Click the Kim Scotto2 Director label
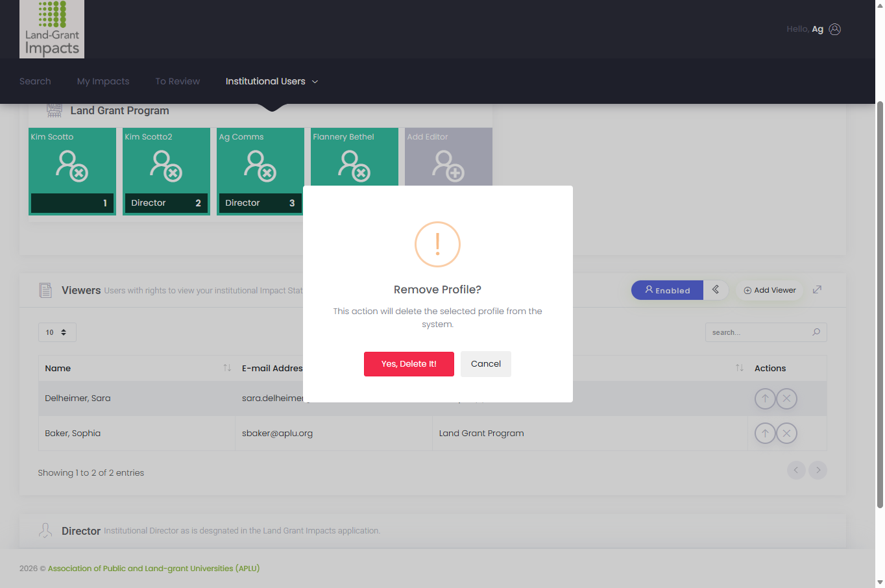Image resolution: width=885 pixels, height=588 pixels. [149, 203]
